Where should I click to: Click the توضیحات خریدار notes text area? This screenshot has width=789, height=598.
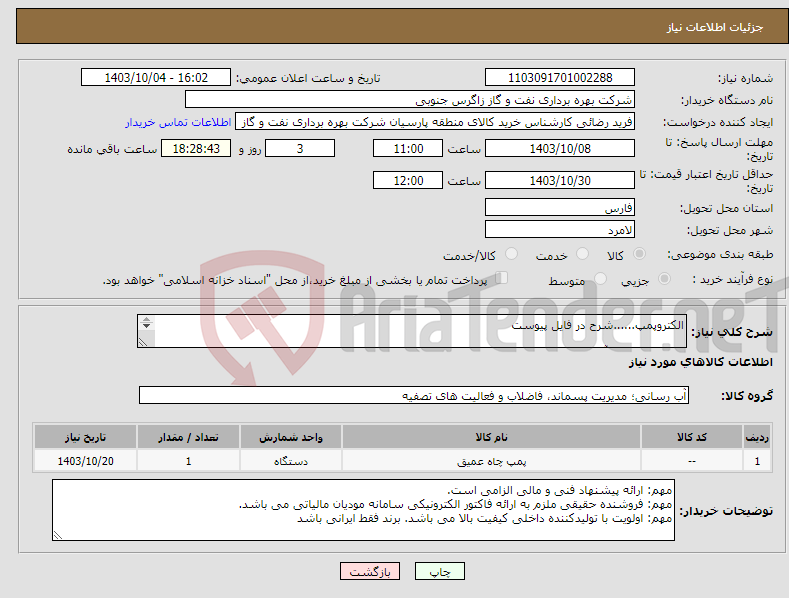363,510
